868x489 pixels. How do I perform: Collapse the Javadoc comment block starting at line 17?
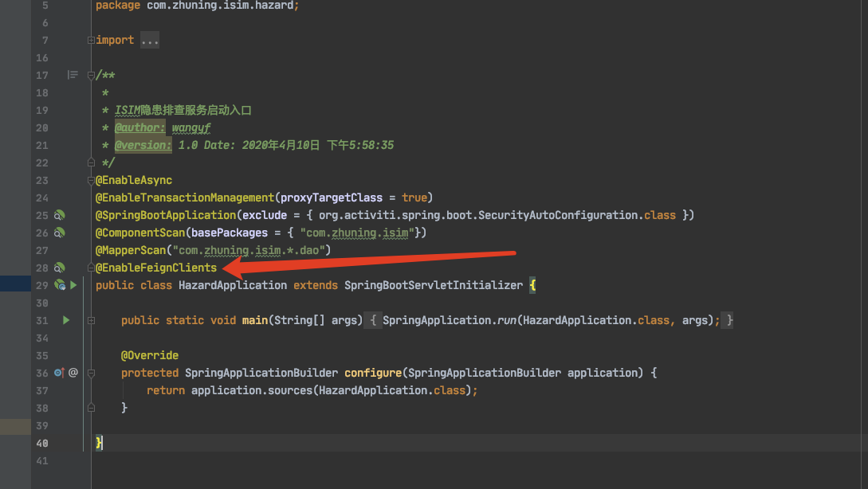coord(90,75)
